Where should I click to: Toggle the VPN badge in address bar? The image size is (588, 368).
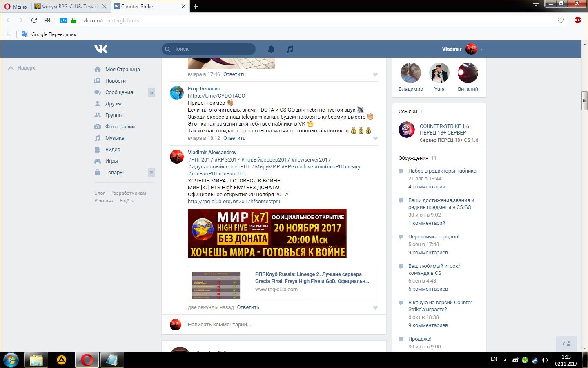coord(63,20)
